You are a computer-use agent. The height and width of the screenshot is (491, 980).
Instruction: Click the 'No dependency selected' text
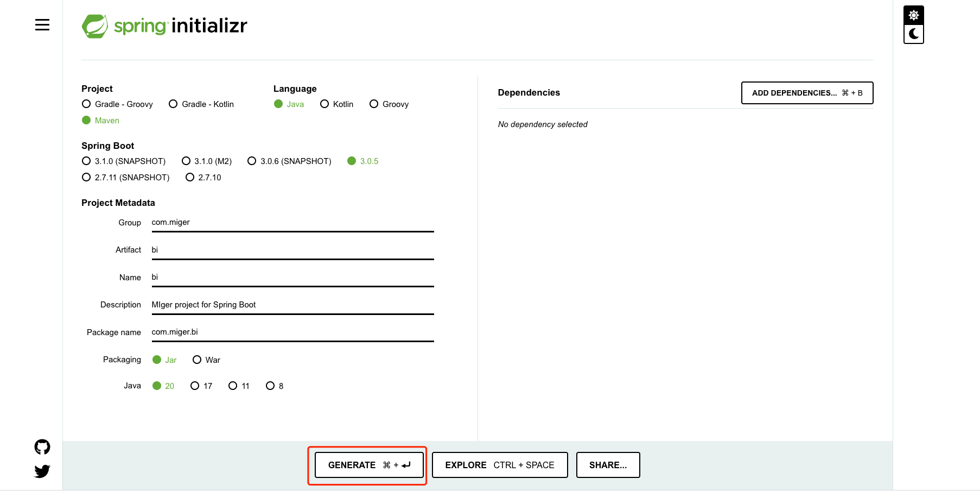tap(543, 124)
